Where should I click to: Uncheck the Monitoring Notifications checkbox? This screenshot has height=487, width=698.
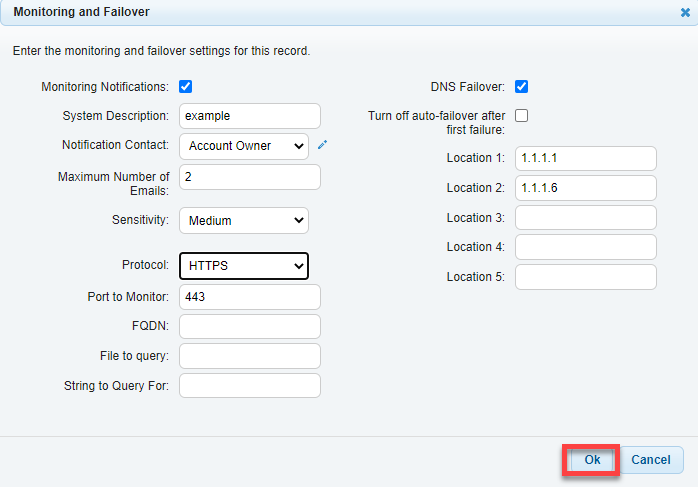186,86
